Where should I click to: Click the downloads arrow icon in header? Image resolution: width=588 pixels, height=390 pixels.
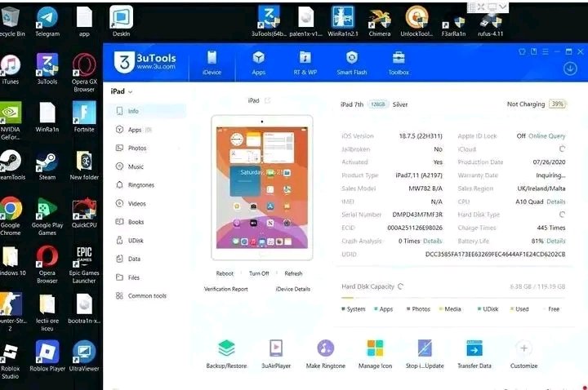pos(570,69)
